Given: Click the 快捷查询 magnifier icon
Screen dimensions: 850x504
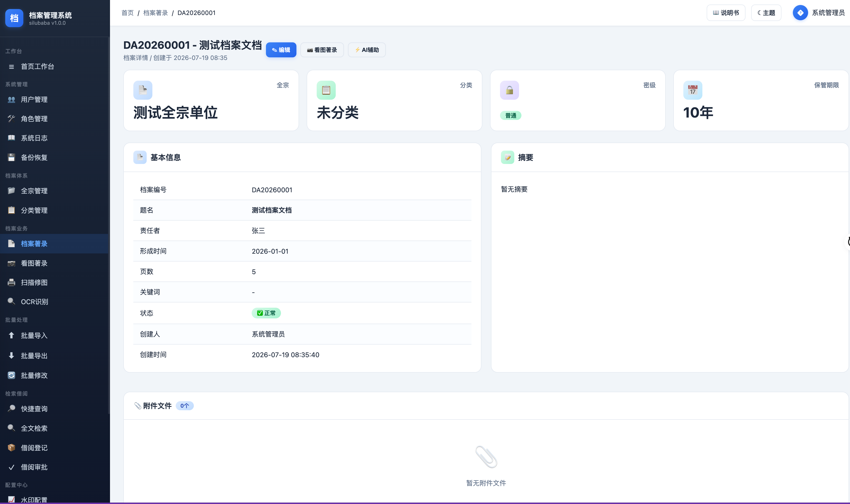Looking at the screenshot, I should [x=12, y=409].
